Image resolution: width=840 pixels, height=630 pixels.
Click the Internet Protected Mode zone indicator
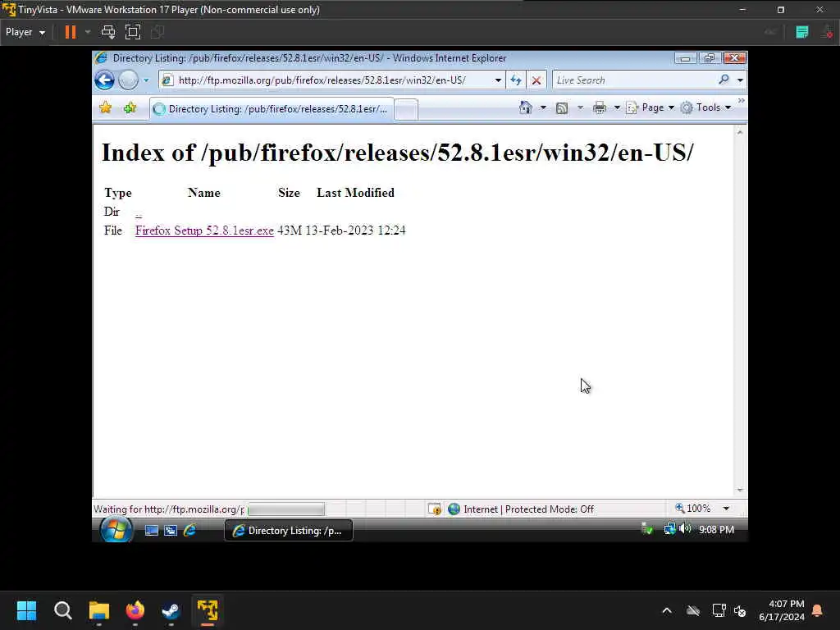521,509
